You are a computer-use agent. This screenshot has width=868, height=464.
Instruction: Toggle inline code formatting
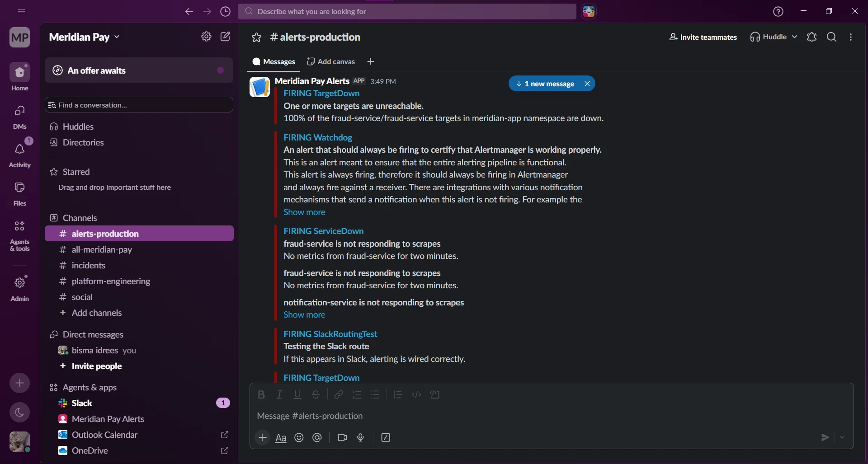point(416,394)
